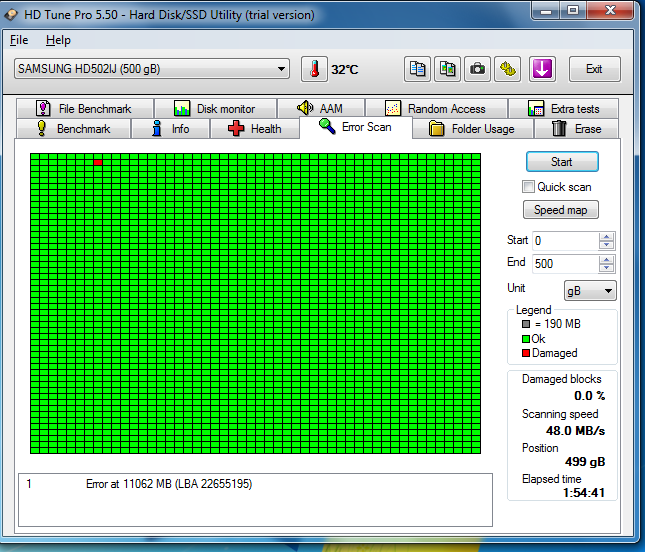
Task: Click the Exit button
Action: pyautogui.click(x=594, y=69)
